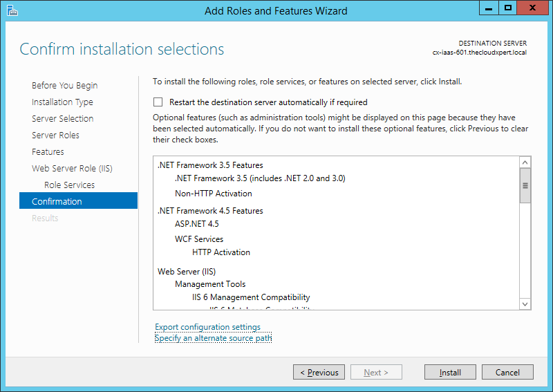Open Export configuration settings link
This screenshot has width=553, height=392.
point(207,327)
